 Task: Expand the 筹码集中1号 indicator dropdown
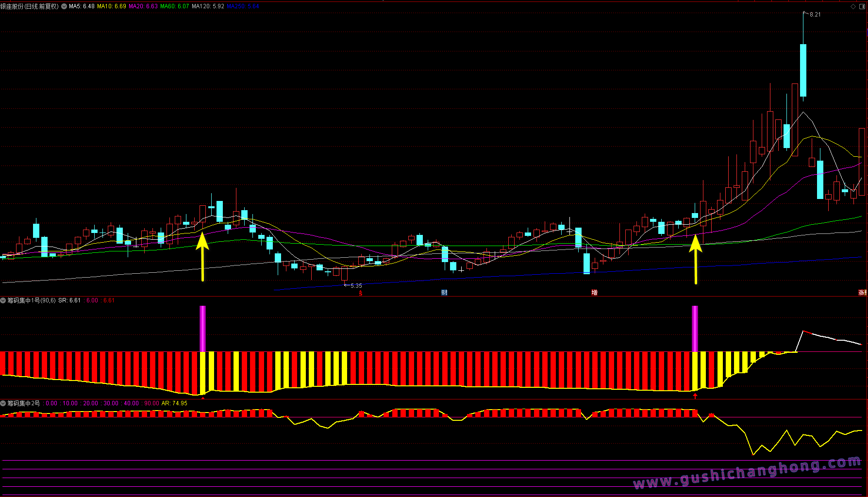pos(3,301)
